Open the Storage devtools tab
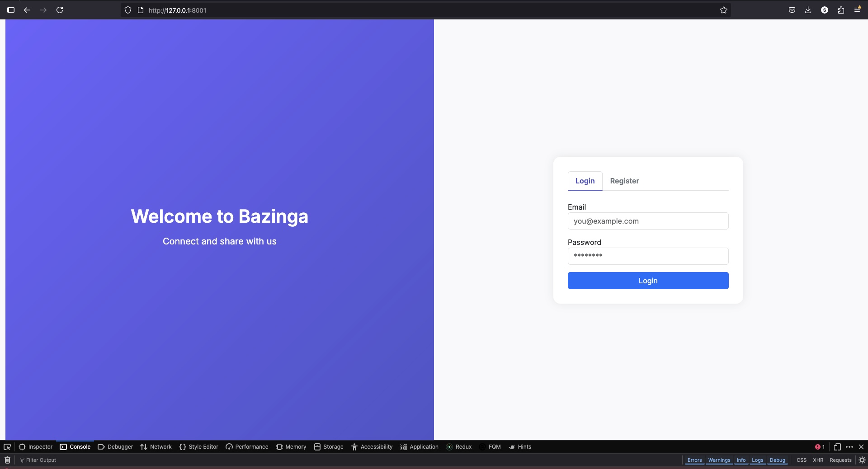The width and height of the screenshot is (868, 469). click(329, 447)
